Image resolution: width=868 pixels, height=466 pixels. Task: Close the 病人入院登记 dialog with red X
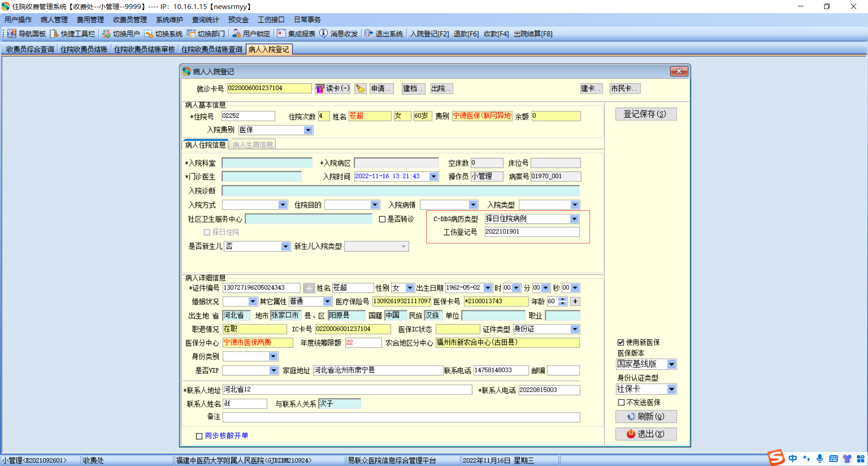[x=679, y=71]
